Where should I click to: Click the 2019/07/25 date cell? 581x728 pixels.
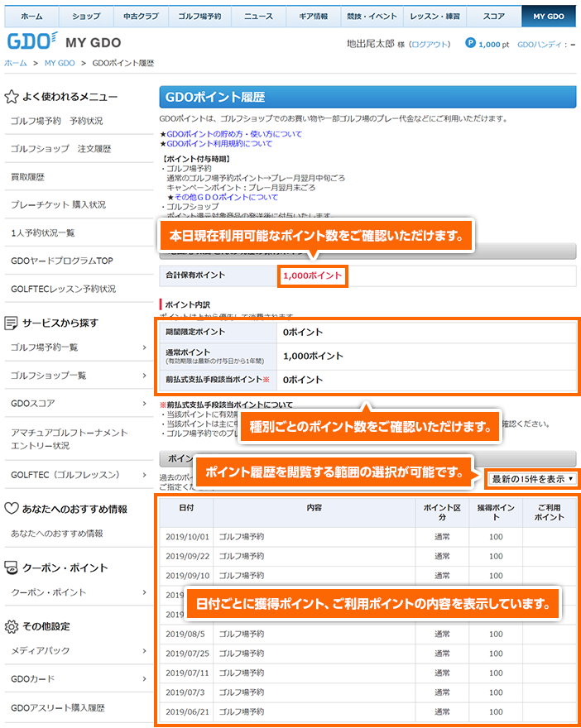187,654
